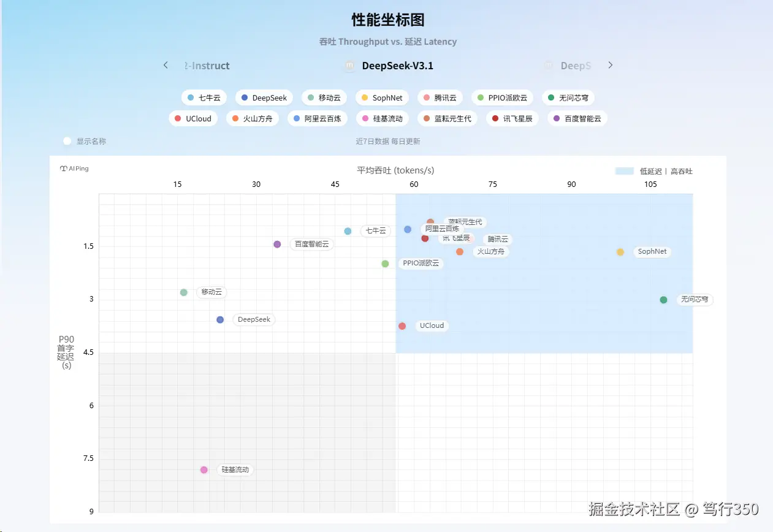Switch to the partially visible DeepS model tab on the right
773x532 pixels.
coord(568,66)
